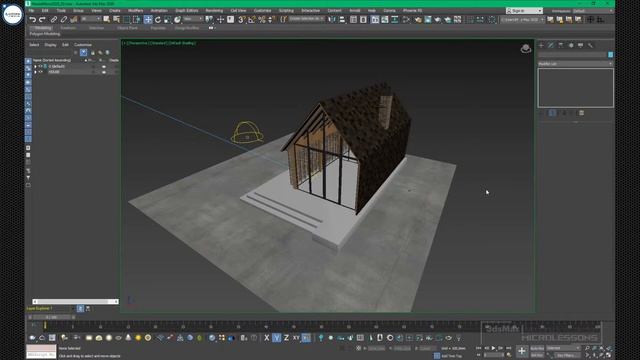The height and width of the screenshot is (360, 640).
Task: Open the Modifiers menu
Action: (136, 11)
